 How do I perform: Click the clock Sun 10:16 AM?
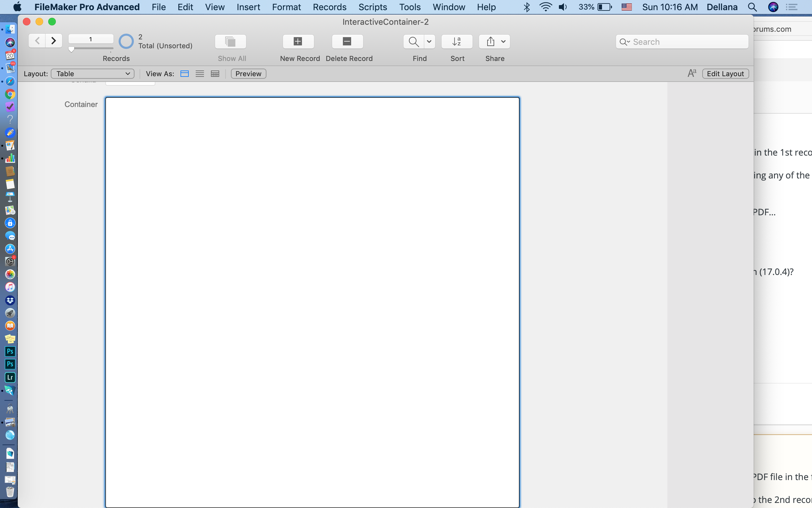pyautogui.click(x=670, y=7)
